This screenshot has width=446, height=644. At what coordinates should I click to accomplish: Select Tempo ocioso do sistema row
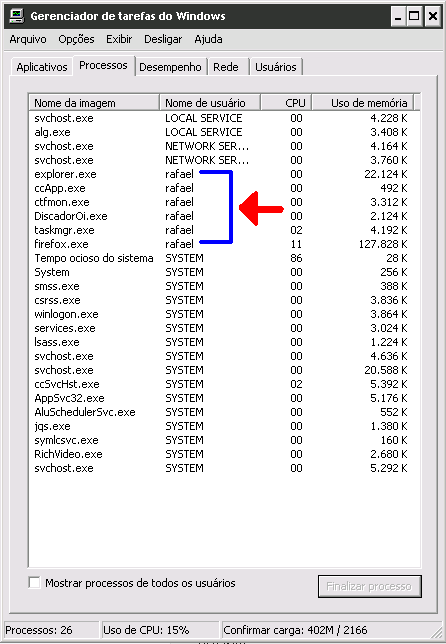coord(225,258)
